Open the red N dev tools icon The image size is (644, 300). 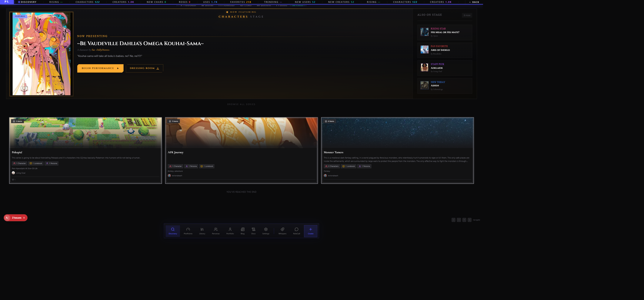(7, 218)
